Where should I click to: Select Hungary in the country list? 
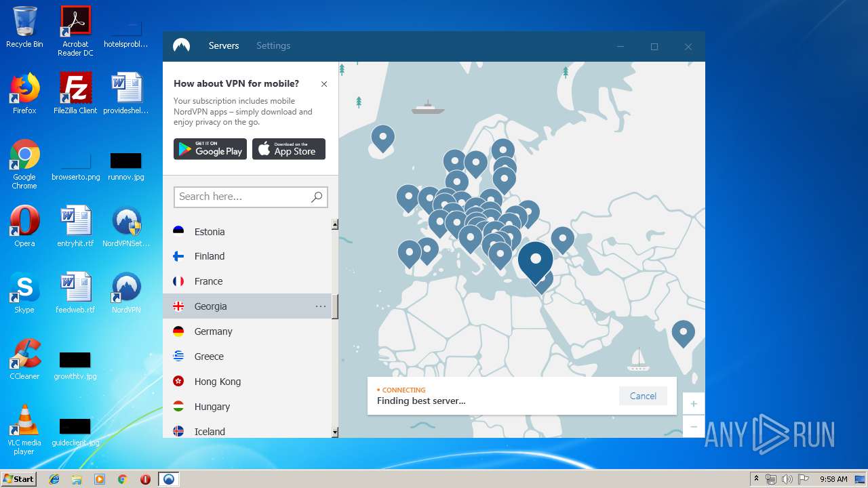pos(247,407)
